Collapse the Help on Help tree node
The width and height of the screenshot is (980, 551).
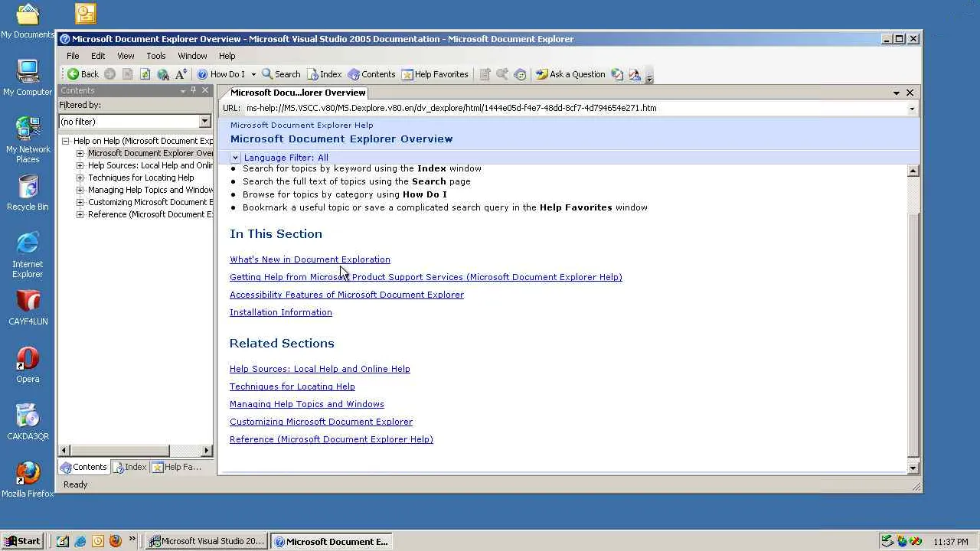(66, 141)
